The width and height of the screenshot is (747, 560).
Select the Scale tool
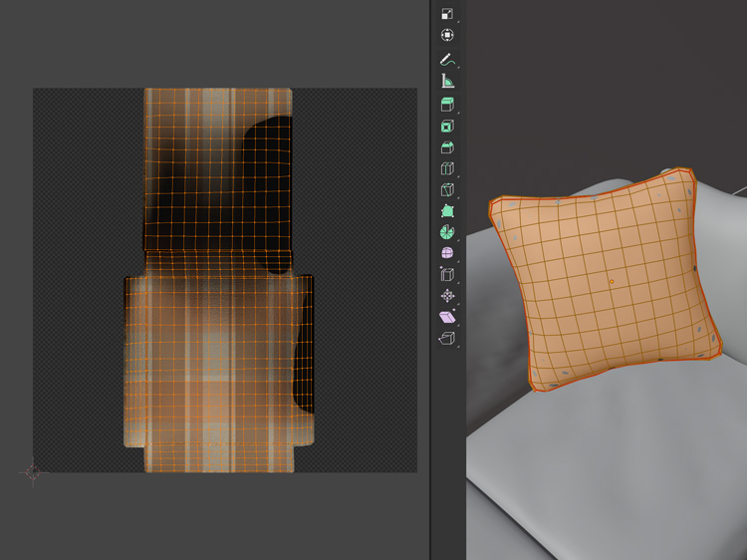click(447, 13)
